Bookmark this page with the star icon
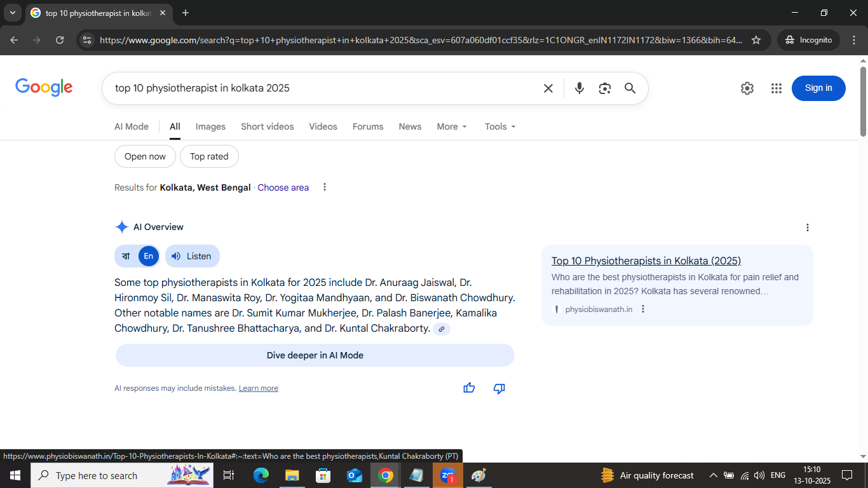The image size is (868, 488). click(756, 39)
